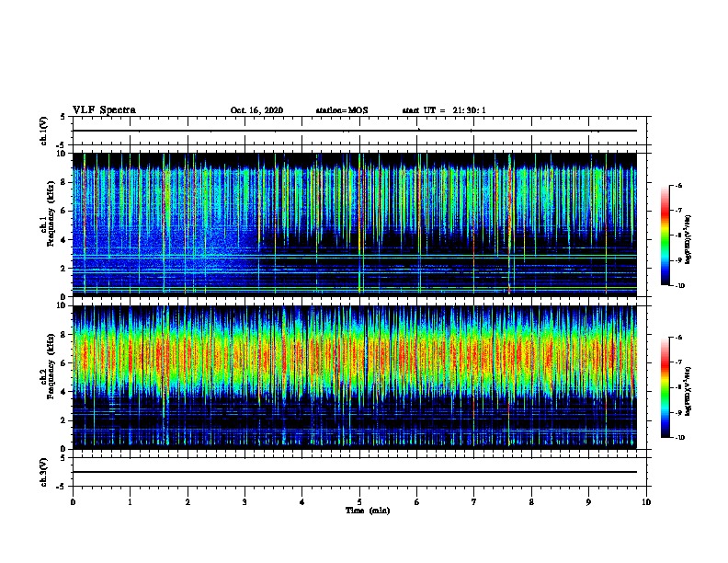Click the "Time (min)" axis label
This screenshot has height=563, width=728.
tap(368, 511)
